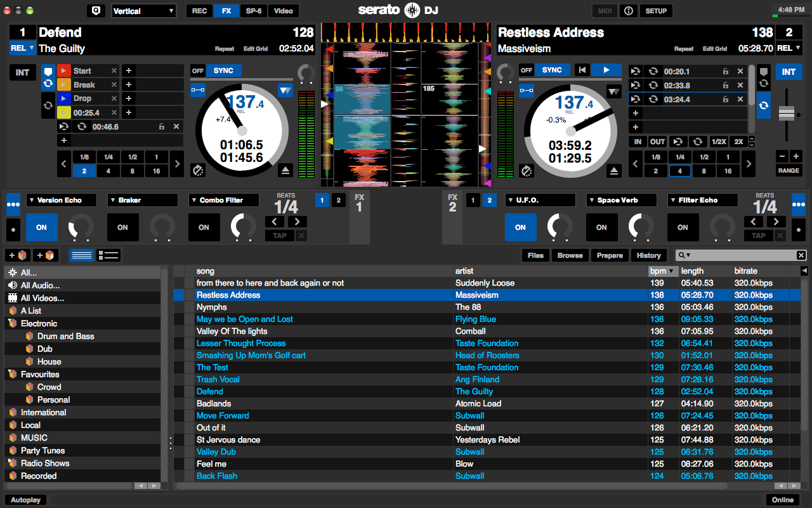Open the SETUP screen
812x508 pixels.
point(656,11)
